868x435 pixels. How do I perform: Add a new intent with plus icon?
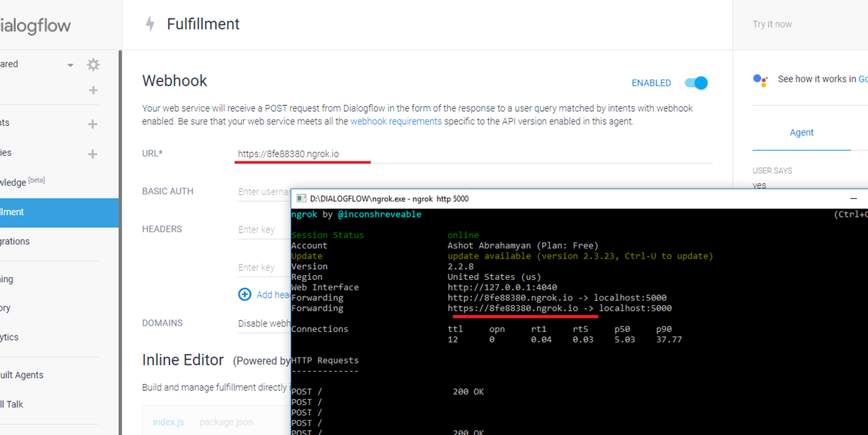coord(93,124)
